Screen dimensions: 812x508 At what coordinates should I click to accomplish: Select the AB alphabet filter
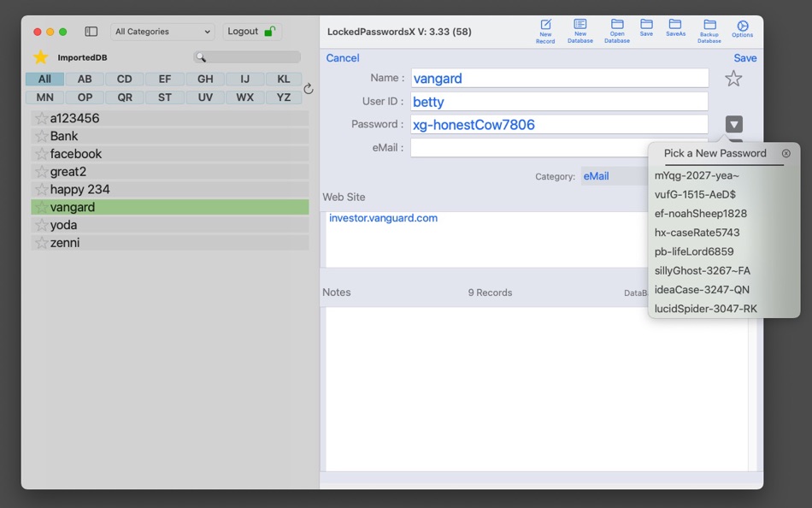click(x=85, y=80)
